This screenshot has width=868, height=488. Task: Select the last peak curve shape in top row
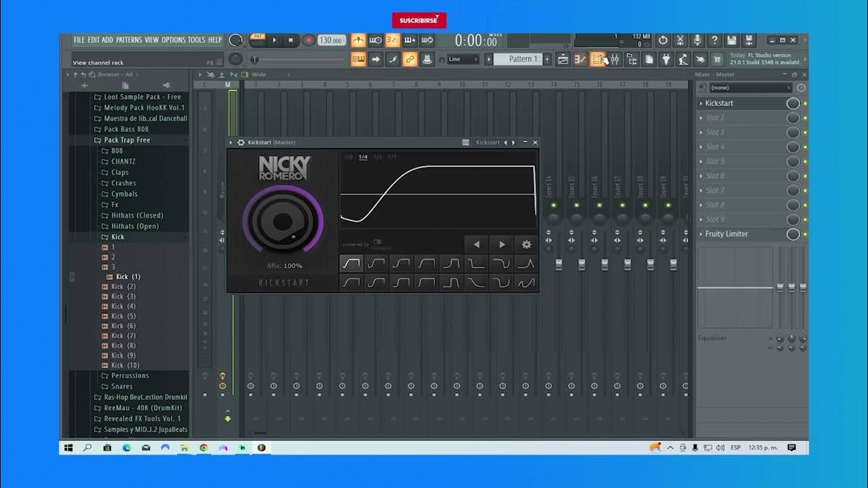point(526,264)
